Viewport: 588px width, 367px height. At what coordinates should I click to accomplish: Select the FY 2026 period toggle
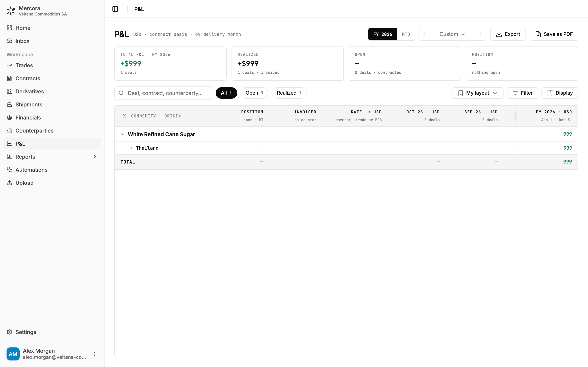tap(382, 34)
